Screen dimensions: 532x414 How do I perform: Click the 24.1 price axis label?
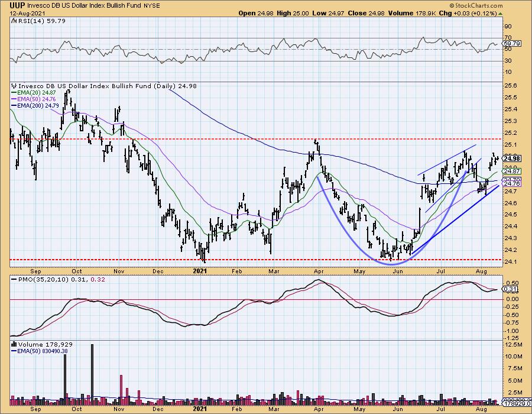pos(511,261)
